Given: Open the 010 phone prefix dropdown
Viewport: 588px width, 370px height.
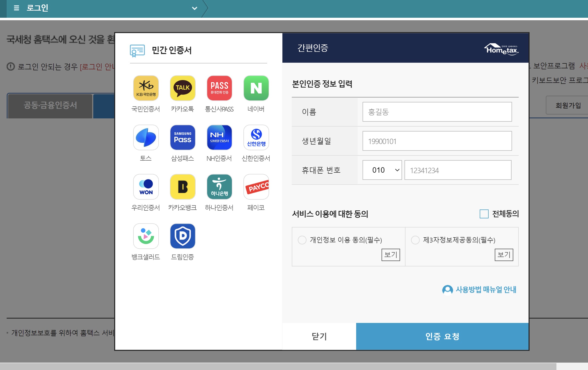Looking at the screenshot, I should tap(382, 170).
